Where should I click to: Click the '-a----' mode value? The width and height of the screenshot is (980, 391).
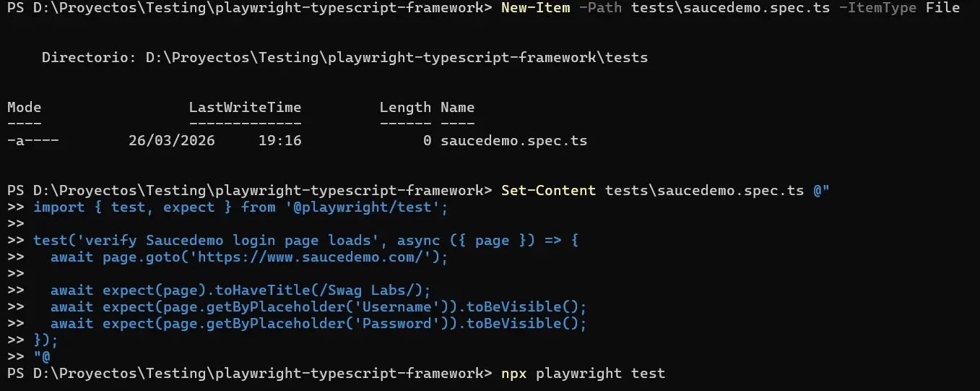33,141
